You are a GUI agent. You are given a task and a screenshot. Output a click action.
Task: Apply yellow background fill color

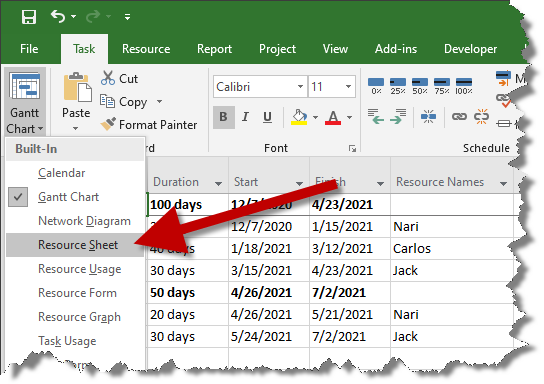pos(299,117)
